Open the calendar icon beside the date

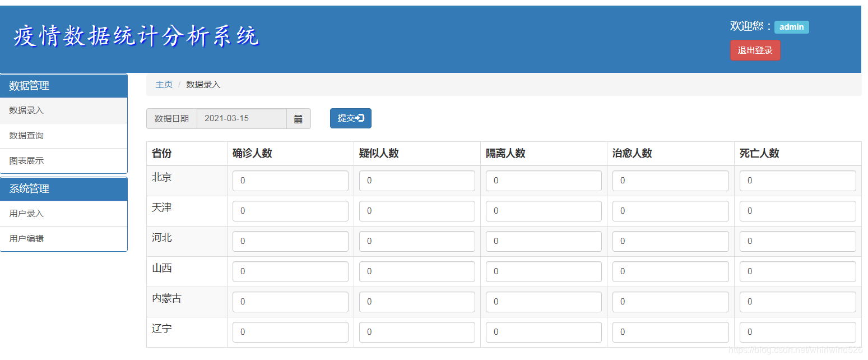click(x=299, y=119)
